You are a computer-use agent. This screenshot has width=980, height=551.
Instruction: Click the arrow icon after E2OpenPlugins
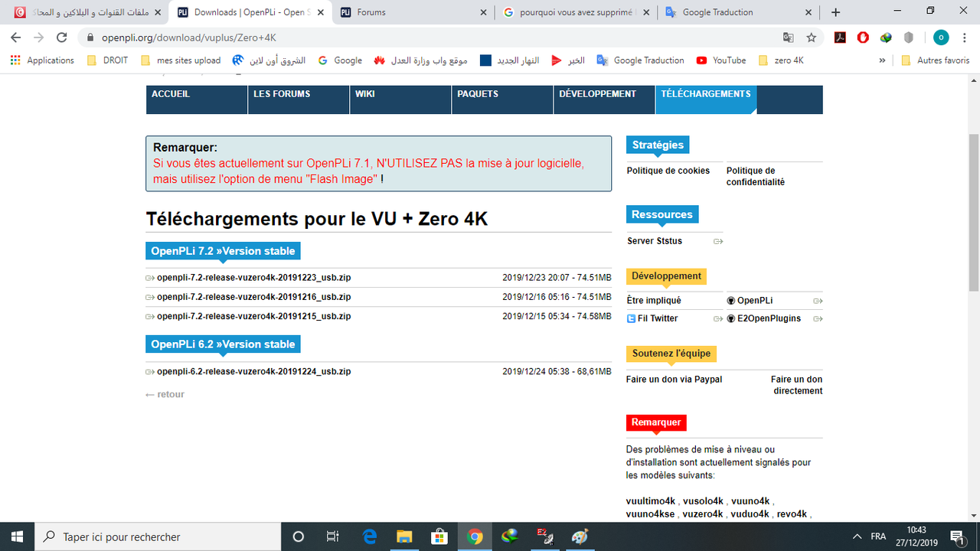[x=818, y=318]
